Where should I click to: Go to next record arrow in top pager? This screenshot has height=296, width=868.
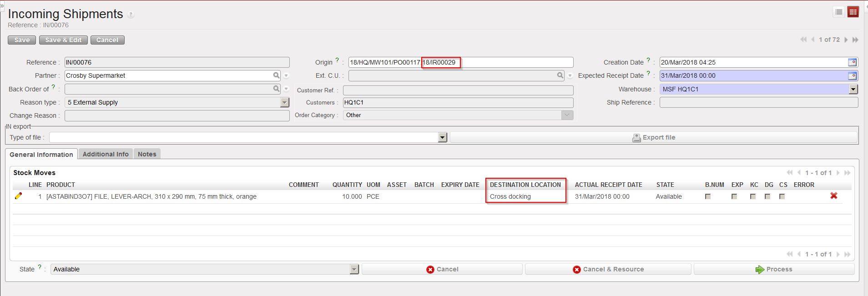pyautogui.click(x=846, y=40)
